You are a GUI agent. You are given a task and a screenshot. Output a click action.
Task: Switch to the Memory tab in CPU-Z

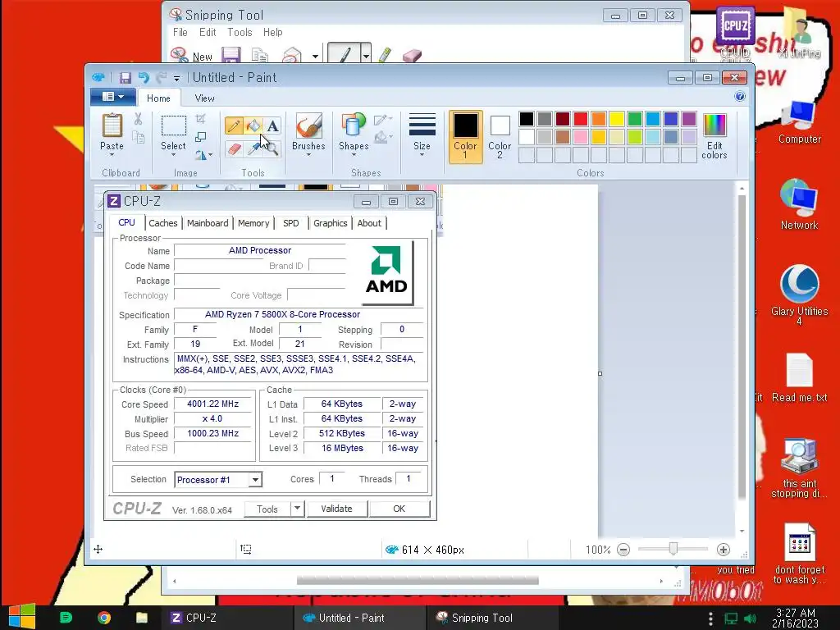pyautogui.click(x=253, y=223)
